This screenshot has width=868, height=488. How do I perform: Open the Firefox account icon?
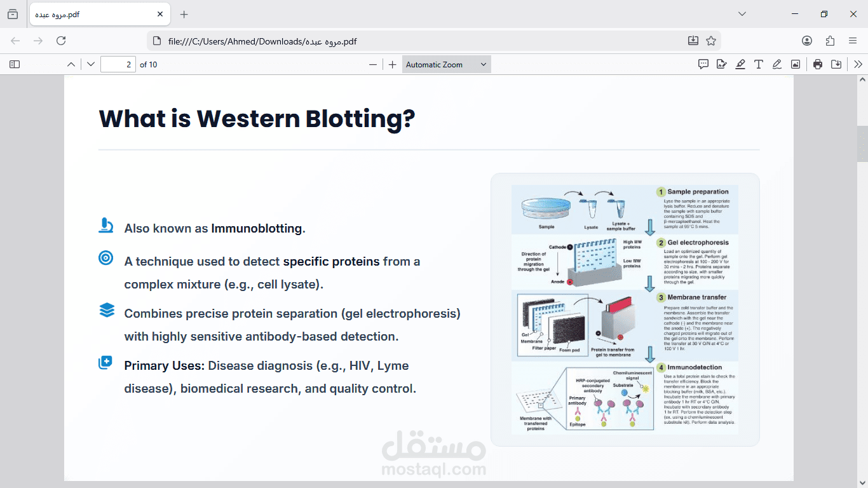coord(807,41)
